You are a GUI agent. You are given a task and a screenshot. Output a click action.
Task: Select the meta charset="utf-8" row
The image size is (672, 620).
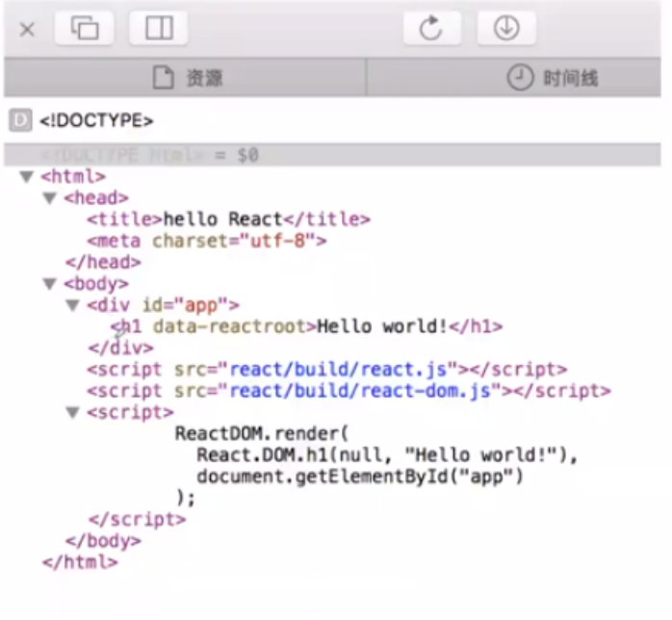click(x=207, y=241)
